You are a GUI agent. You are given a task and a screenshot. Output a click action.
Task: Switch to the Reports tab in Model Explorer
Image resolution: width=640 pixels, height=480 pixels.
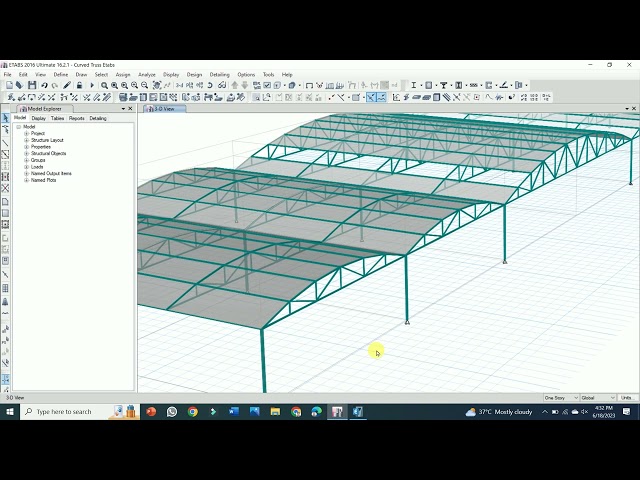(77, 118)
